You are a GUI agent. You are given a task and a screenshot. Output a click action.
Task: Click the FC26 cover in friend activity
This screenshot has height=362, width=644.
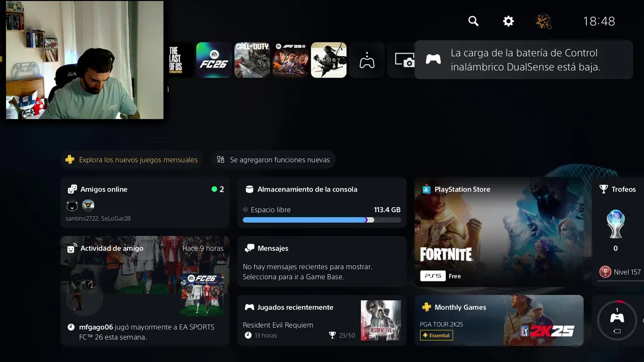pyautogui.click(x=202, y=295)
